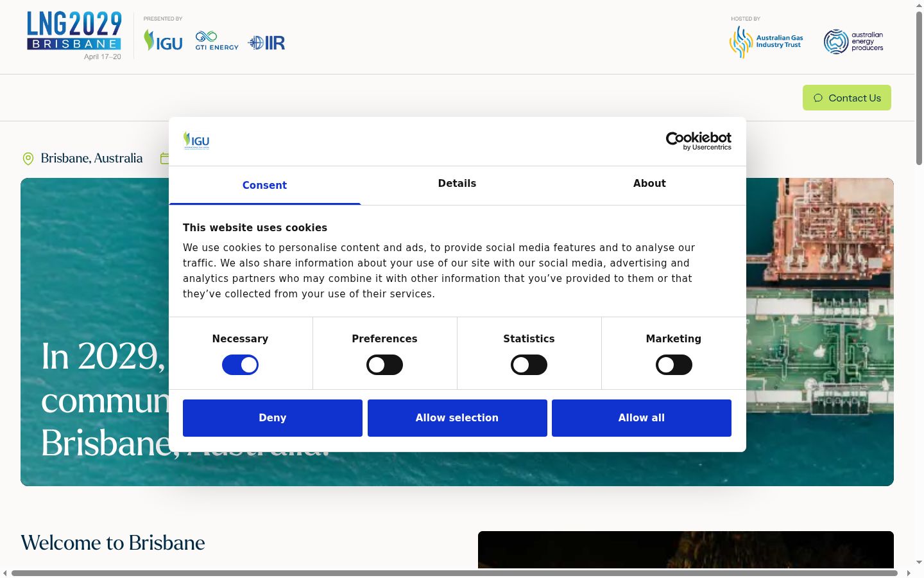Click the IGU logo in cookie dialog
924x578 pixels.
pyautogui.click(x=196, y=141)
